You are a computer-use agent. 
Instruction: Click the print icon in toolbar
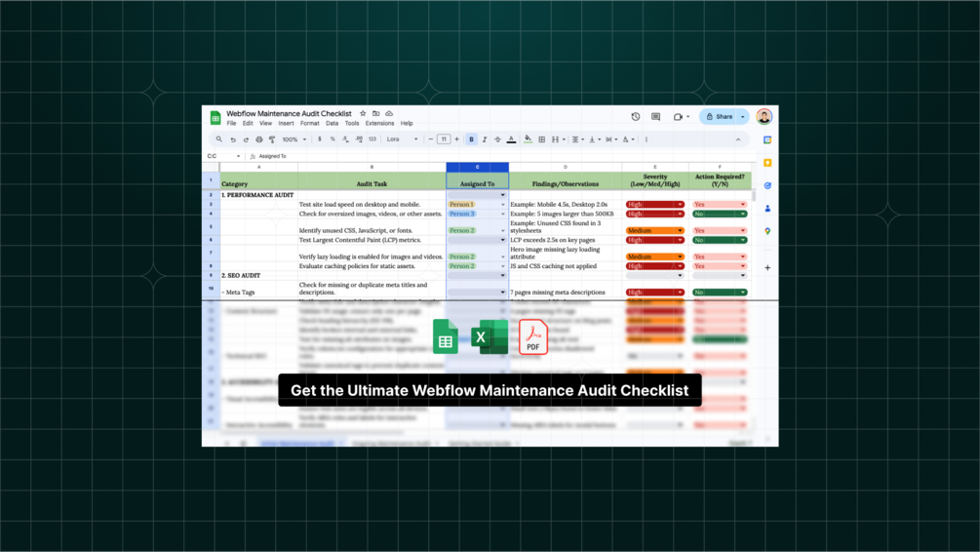(x=258, y=139)
